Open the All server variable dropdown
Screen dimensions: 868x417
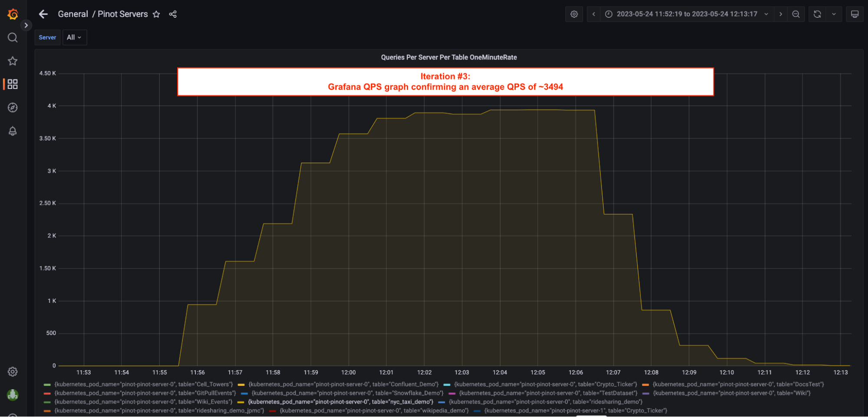pyautogui.click(x=74, y=37)
